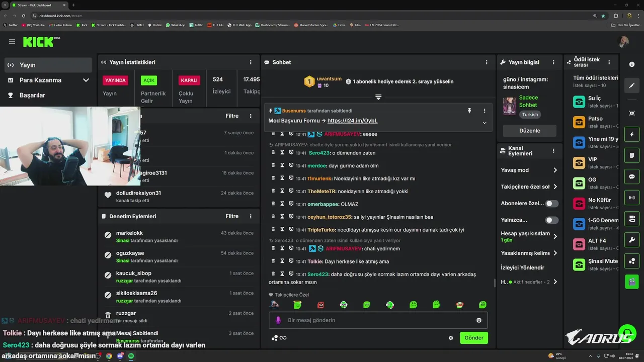The width and height of the screenshot is (644, 362).
Task: Open the info icon in the right rail
Action: (x=632, y=65)
